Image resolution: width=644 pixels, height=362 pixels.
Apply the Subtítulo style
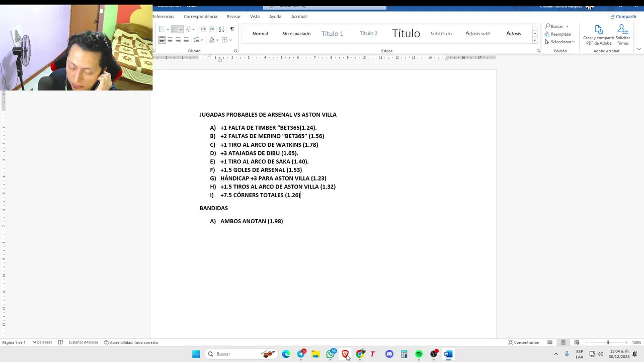pyautogui.click(x=441, y=34)
